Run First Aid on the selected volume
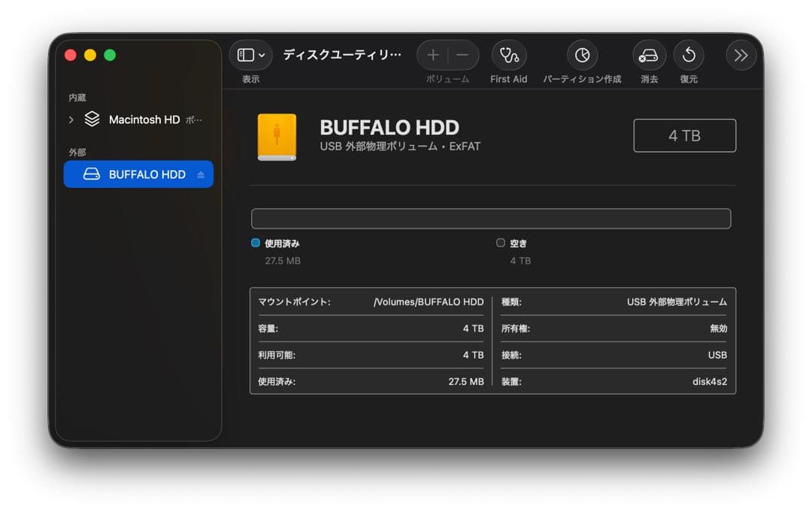 [508, 55]
